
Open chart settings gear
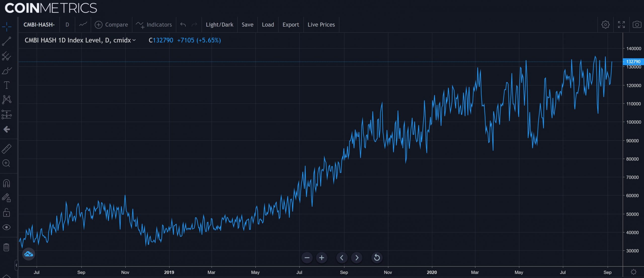(606, 25)
